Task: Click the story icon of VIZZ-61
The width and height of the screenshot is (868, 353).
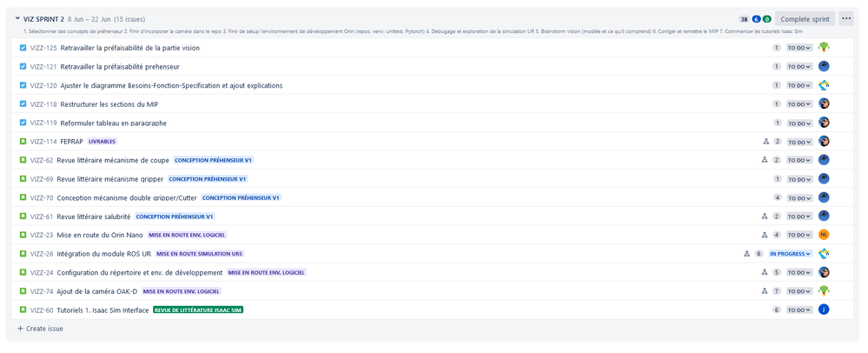Action: [23, 216]
